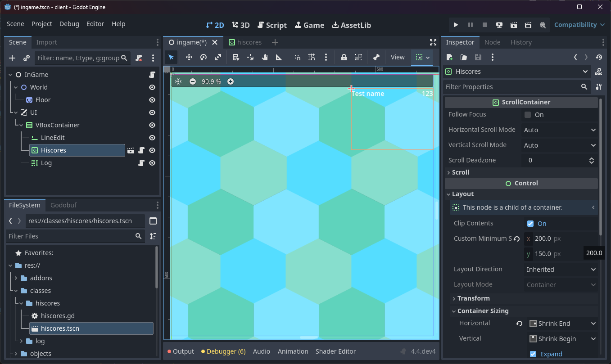611x364 pixels.
Task: Switch to the Godobuf tab
Action: pos(63,205)
